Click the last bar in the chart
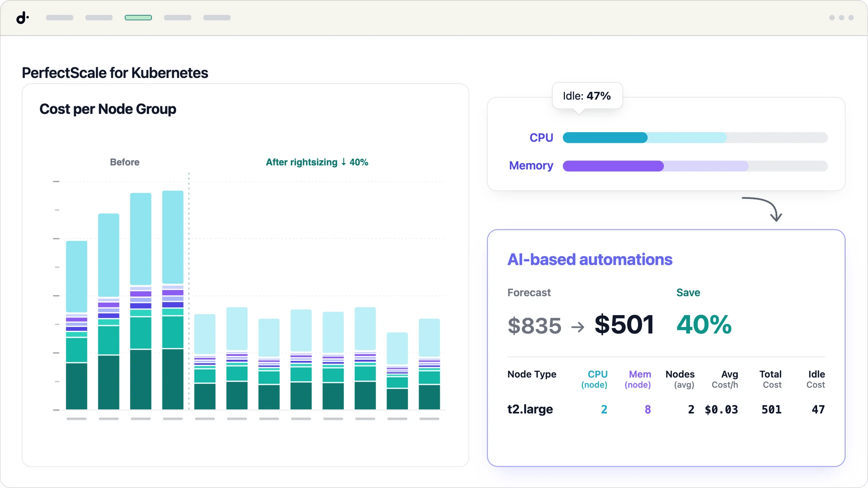The width and height of the screenshot is (868, 488). click(429, 364)
